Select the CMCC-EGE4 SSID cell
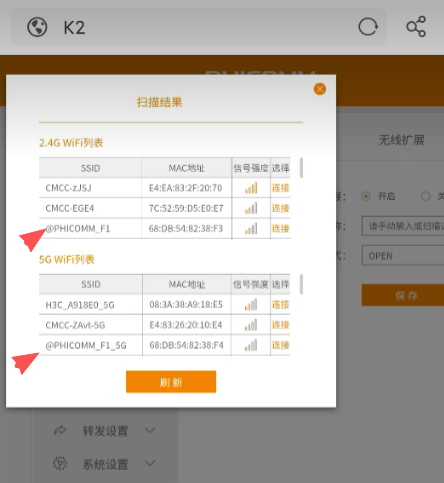Viewport: 444px width, 483px height. click(x=90, y=208)
